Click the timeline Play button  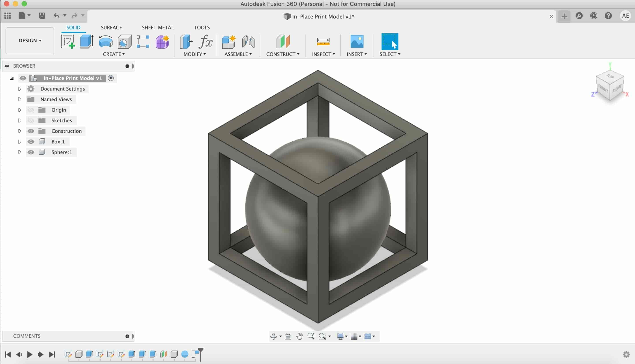30,354
